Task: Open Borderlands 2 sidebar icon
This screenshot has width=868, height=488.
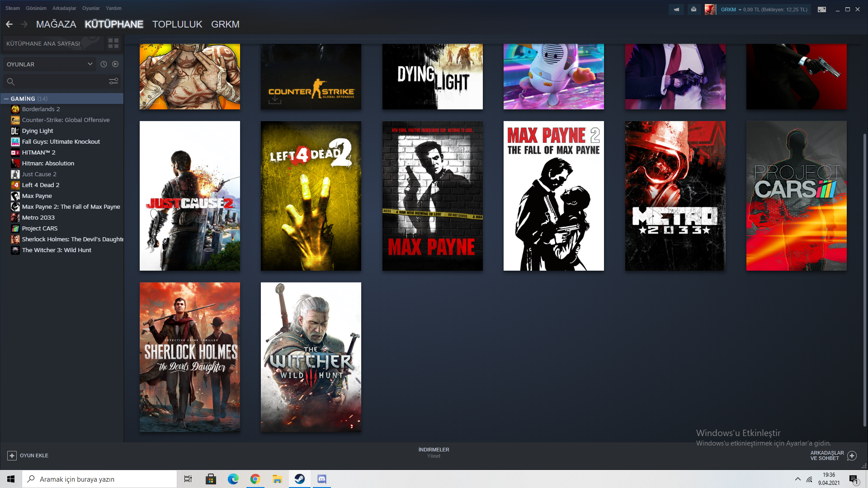Action: 15,109
